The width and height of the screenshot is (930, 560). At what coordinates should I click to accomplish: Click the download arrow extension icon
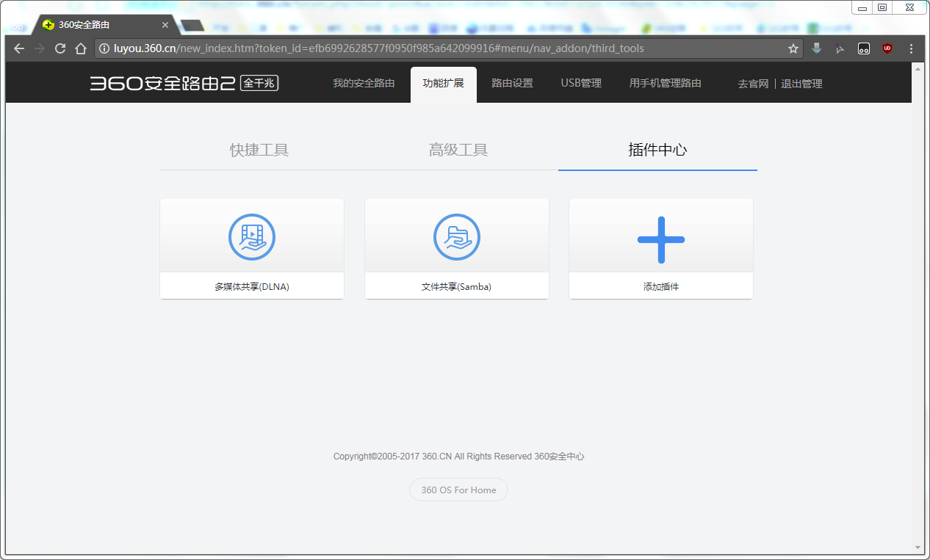(x=817, y=48)
